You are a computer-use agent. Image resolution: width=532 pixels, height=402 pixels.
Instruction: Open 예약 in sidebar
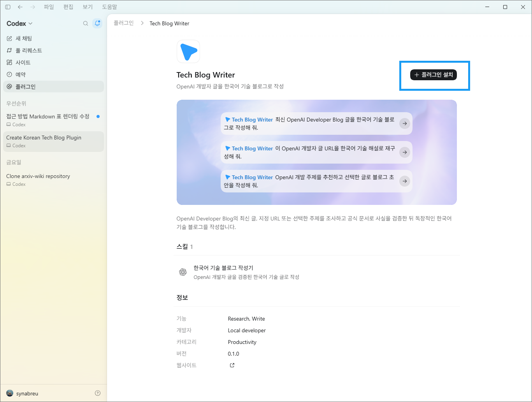click(x=53, y=74)
